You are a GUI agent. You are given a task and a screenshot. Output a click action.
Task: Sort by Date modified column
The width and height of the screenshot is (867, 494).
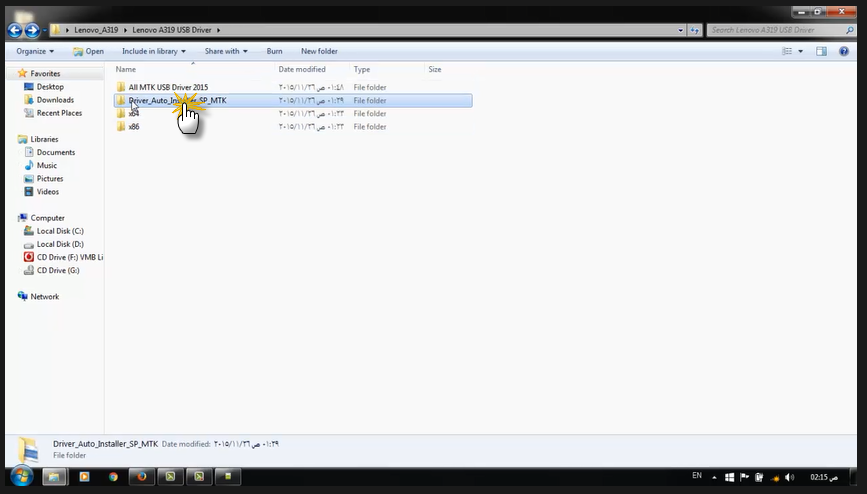coord(312,69)
